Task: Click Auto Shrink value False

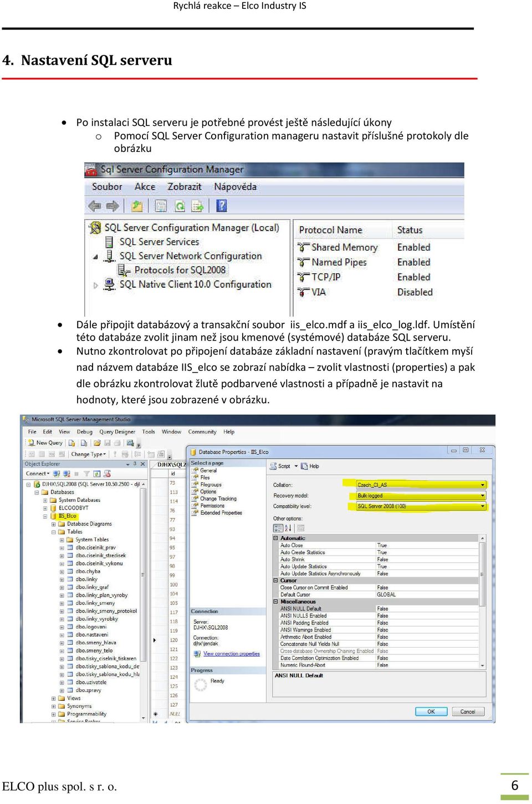Action: coord(382,559)
